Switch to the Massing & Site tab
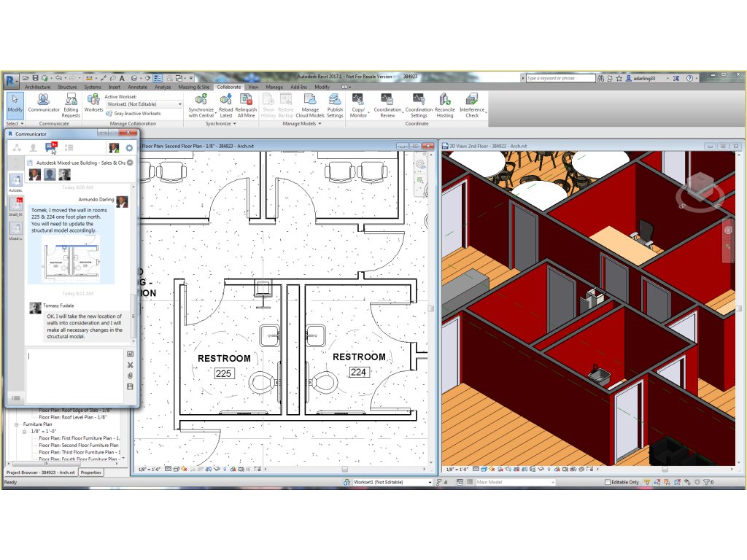Viewport: 747px width, 560px height. [193, 87]
